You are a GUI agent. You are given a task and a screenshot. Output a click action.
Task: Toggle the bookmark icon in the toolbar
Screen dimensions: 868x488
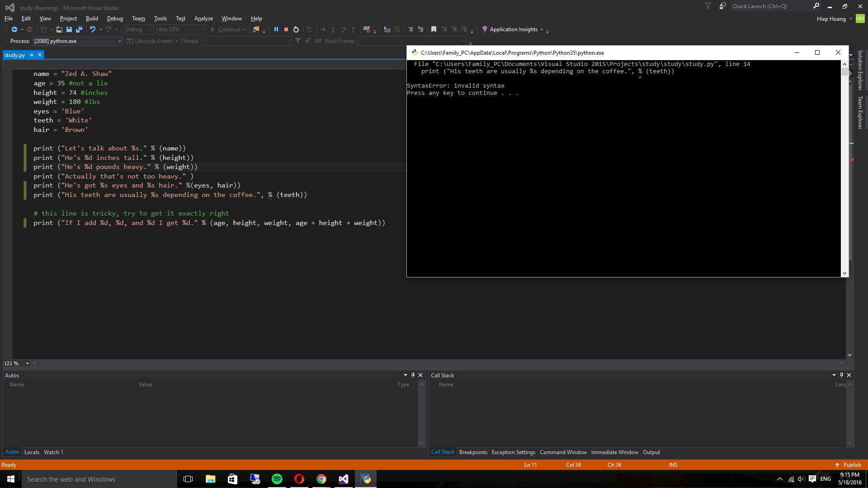tap(434, 29)
